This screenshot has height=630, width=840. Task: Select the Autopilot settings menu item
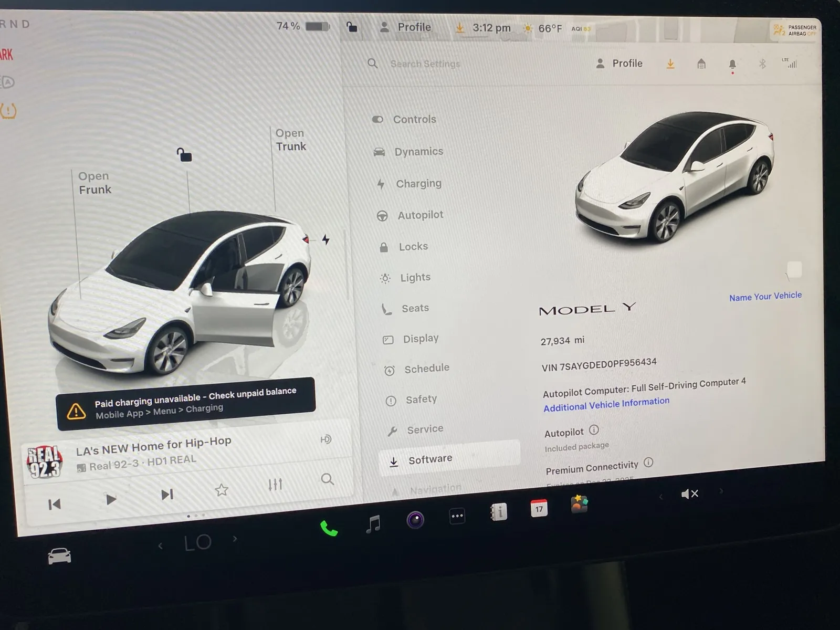(420, 215)
